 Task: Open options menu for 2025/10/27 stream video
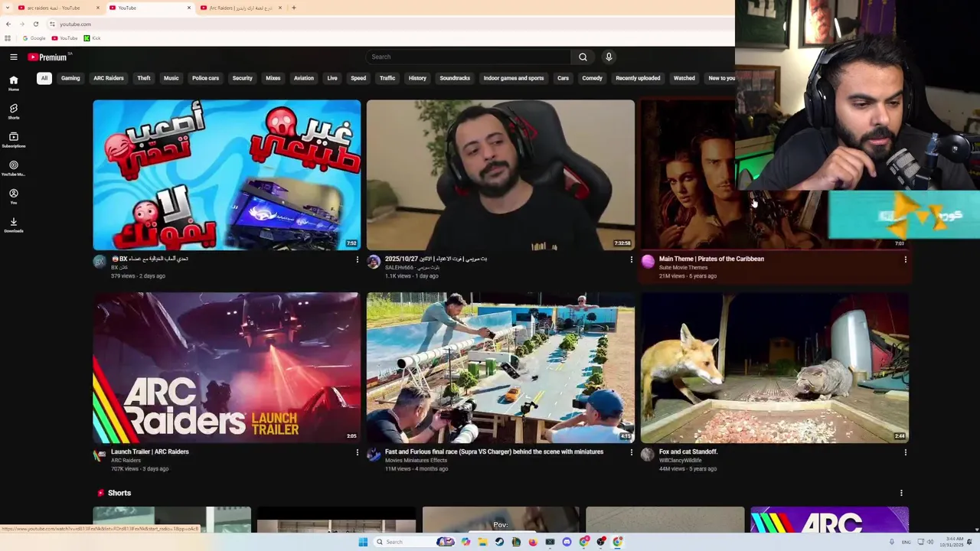pyautogui.click(x=631, y=259)
